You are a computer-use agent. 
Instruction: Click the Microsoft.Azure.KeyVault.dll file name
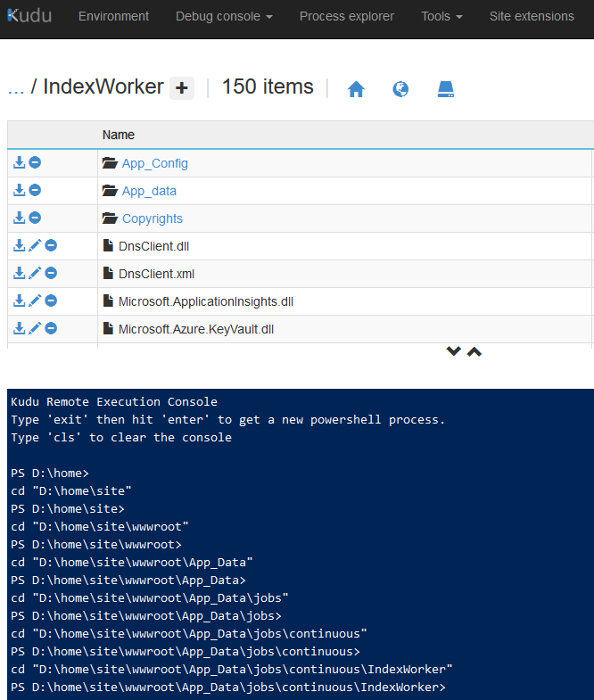(x=196, y=329)
